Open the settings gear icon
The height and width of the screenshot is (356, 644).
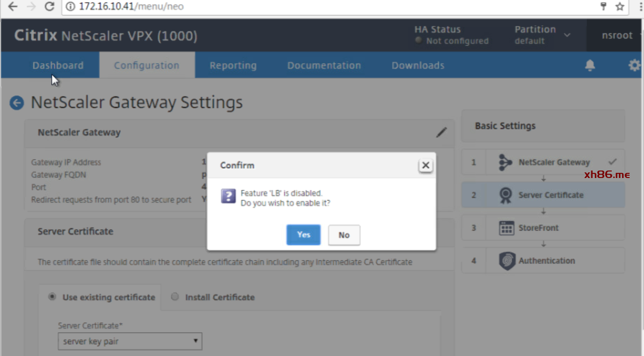pos(634,65)
